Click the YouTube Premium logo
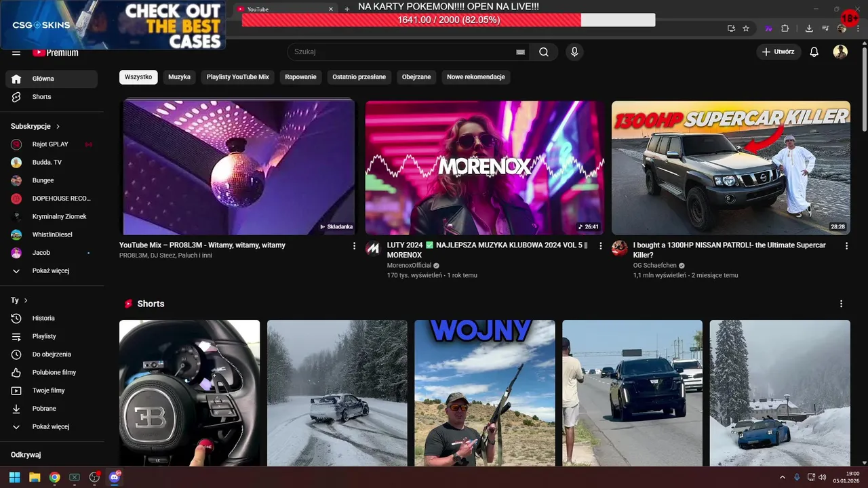The width and height of the screenshot is (868, 488). click(x=56, y=52)
